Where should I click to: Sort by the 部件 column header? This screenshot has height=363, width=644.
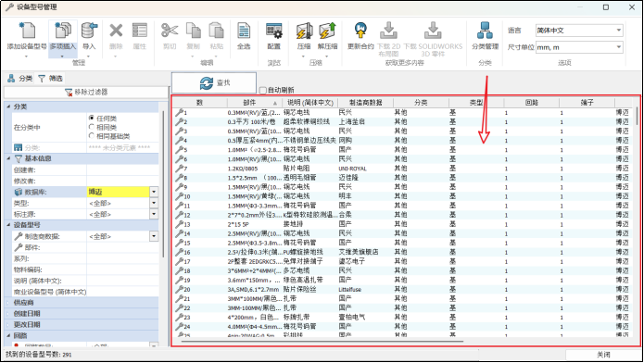[254, 103]
